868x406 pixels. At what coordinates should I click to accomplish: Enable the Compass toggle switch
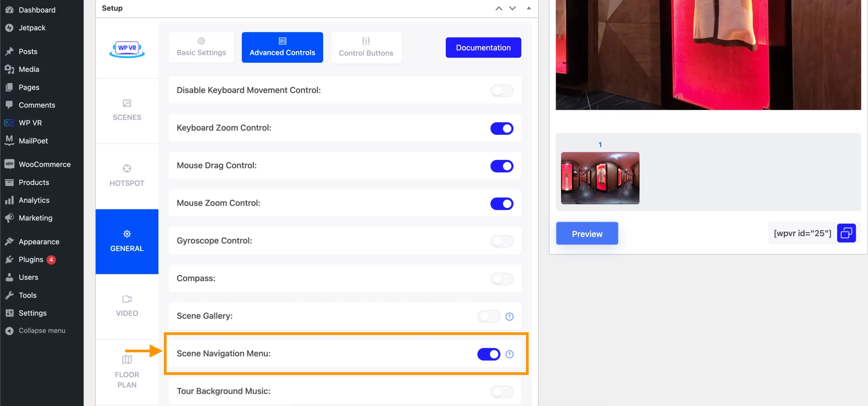point(501,279)
